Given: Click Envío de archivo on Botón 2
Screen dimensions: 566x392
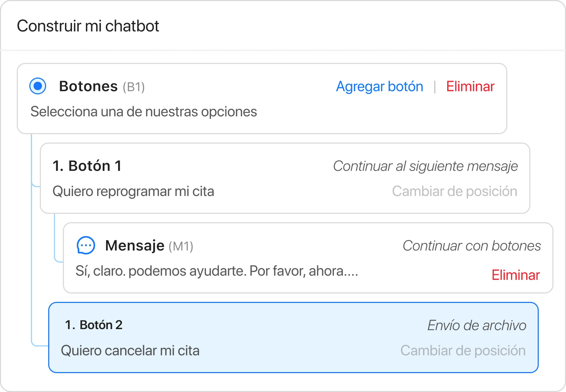Looking at the screenshot, I should coord(476,325).
